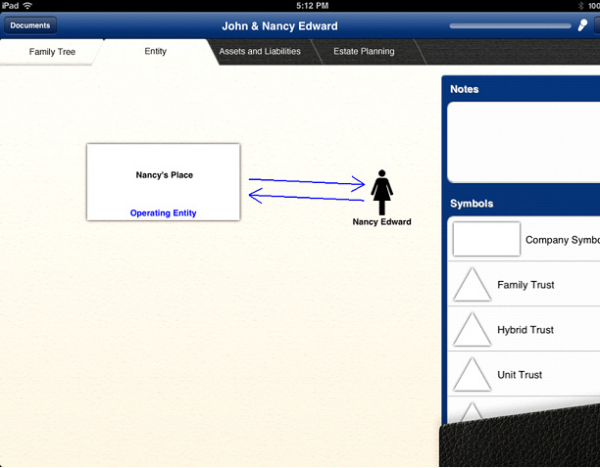Screen dimensions: 600x468
Task: Click the Hybrid Trust label text
Action: tap(525, 329)
